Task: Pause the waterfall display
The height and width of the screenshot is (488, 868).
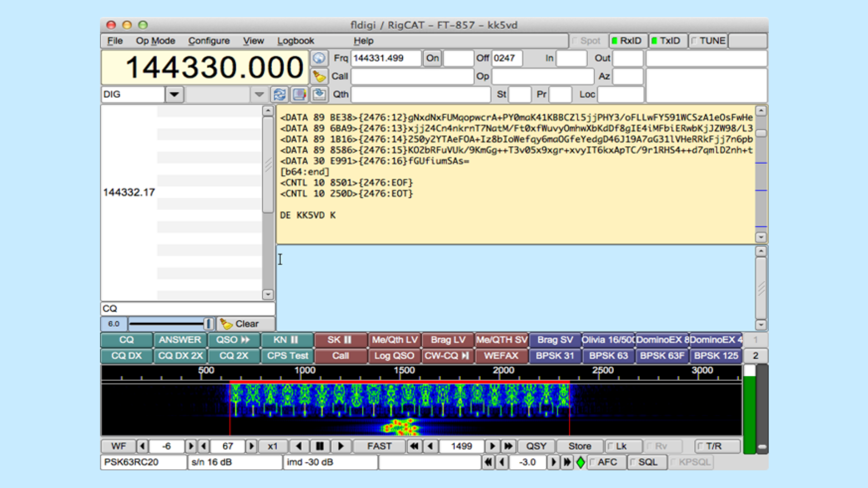Action: (320, 446)
